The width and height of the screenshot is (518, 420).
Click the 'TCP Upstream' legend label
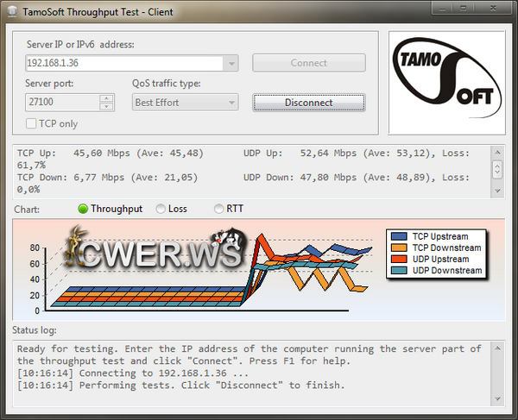(440, 236)
